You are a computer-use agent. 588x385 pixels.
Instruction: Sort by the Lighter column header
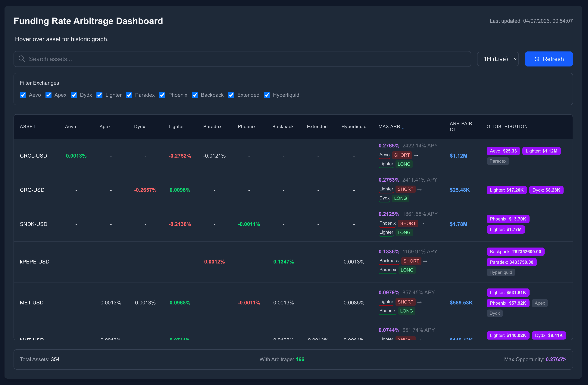tap(176, 127)
